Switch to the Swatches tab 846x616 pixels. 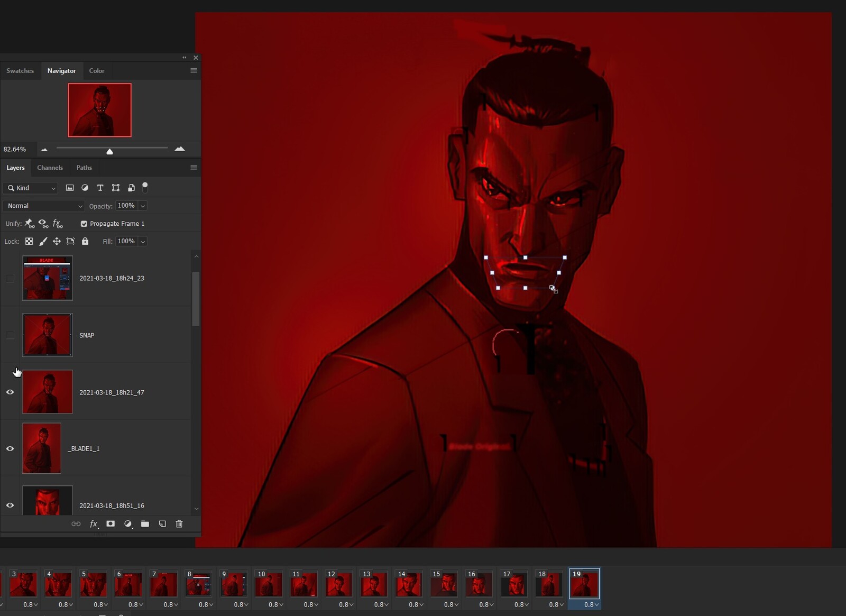pyautogui.click(x=20, y=71)
